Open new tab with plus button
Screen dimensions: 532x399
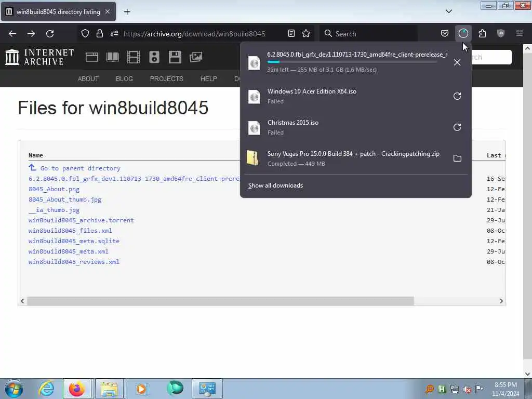coord(127,12)
